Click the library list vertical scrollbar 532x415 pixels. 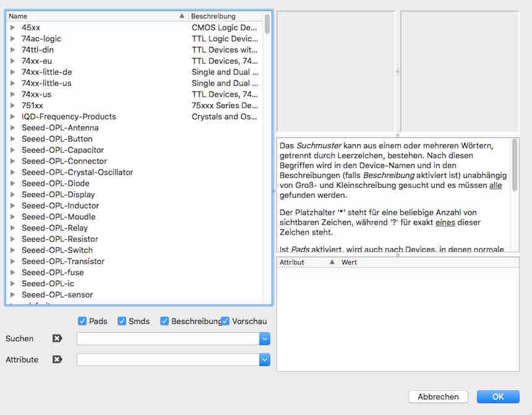point(267,24)
